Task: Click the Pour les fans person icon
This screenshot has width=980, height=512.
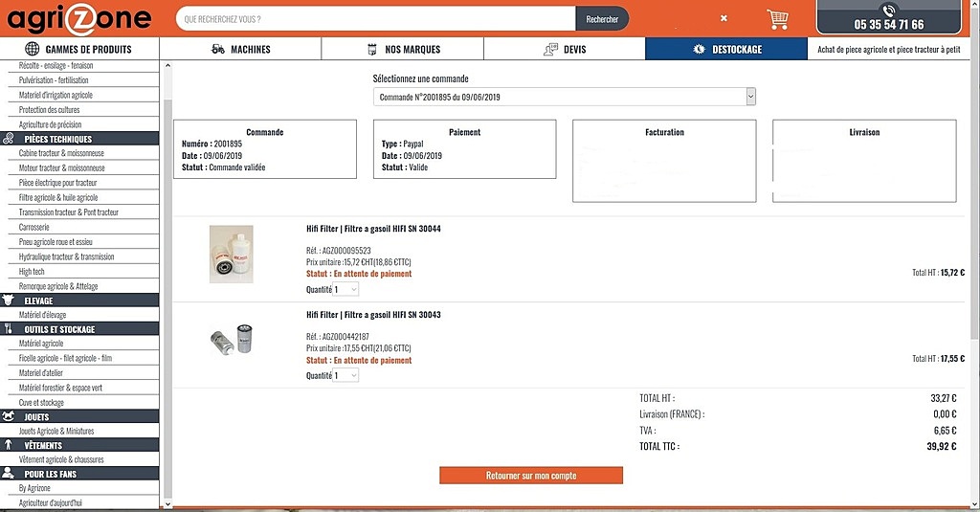Action: (x=8, y=473)
